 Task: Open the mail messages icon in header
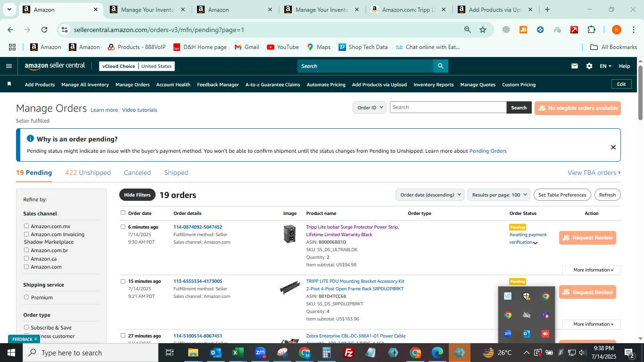574,66
